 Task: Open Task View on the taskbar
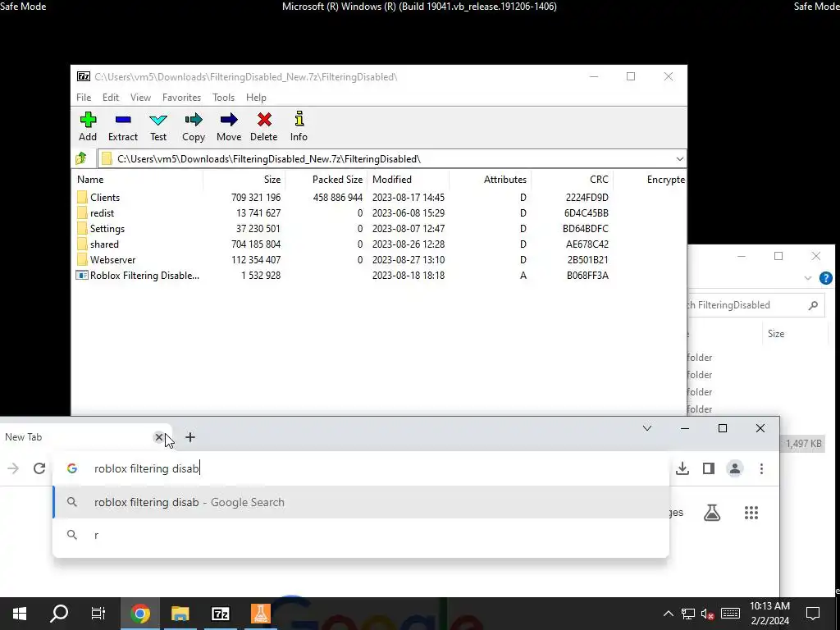click(98, 614)
